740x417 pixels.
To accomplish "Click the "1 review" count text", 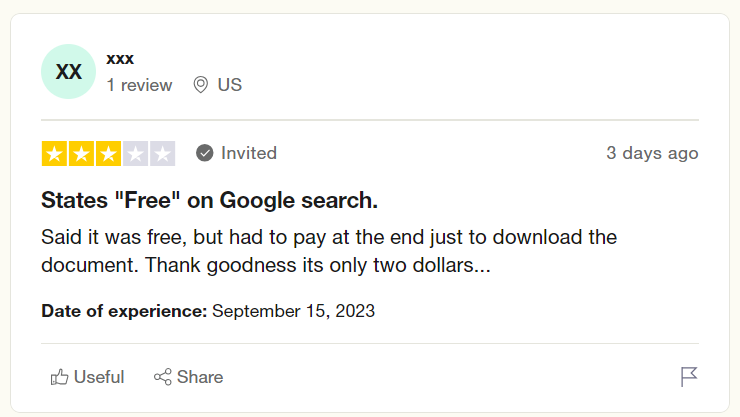I will [139, 85].
